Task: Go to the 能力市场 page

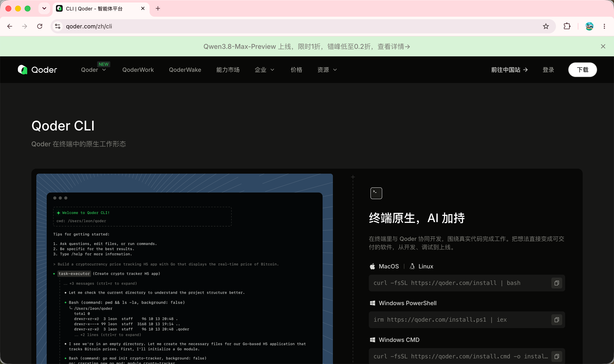Action: pyautogui.click(x=228, y=70)
